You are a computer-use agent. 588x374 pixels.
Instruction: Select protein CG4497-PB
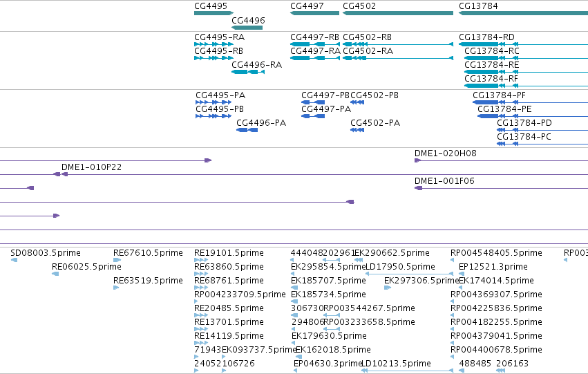325,95
